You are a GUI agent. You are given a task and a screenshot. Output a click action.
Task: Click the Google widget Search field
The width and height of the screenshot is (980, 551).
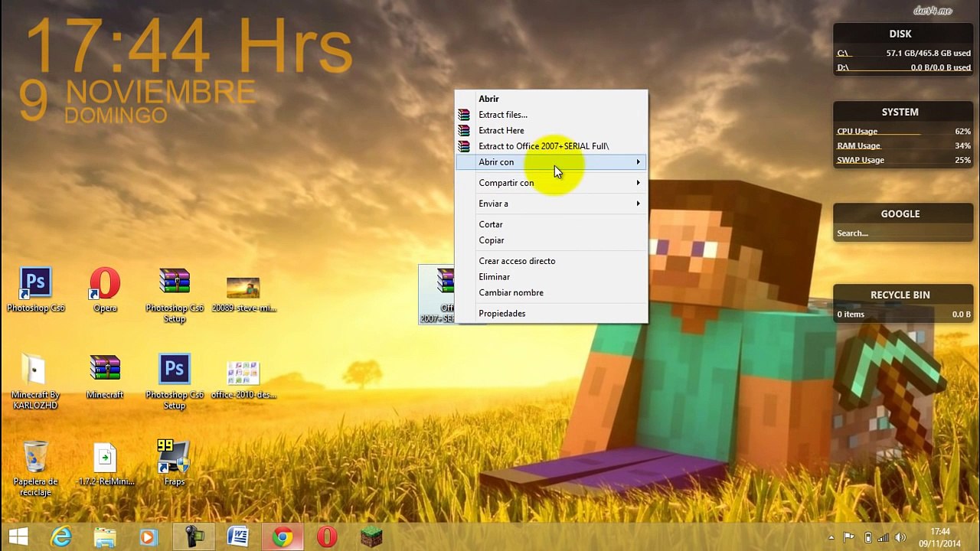tap(903, 233)
